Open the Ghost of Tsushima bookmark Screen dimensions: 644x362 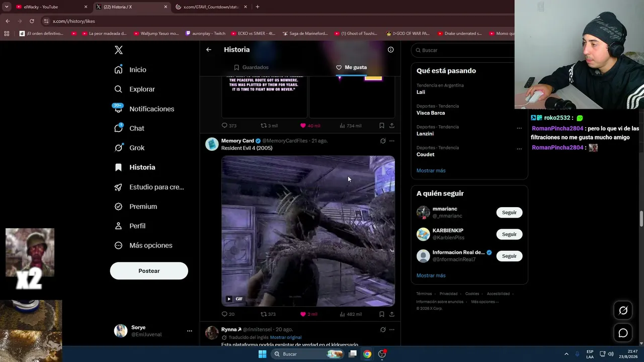click(x=355, y=34)
